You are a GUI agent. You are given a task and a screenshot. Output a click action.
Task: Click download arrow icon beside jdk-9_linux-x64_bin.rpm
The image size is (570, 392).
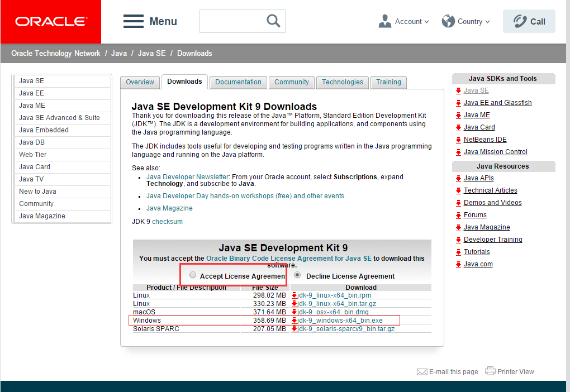click(294, 295)
